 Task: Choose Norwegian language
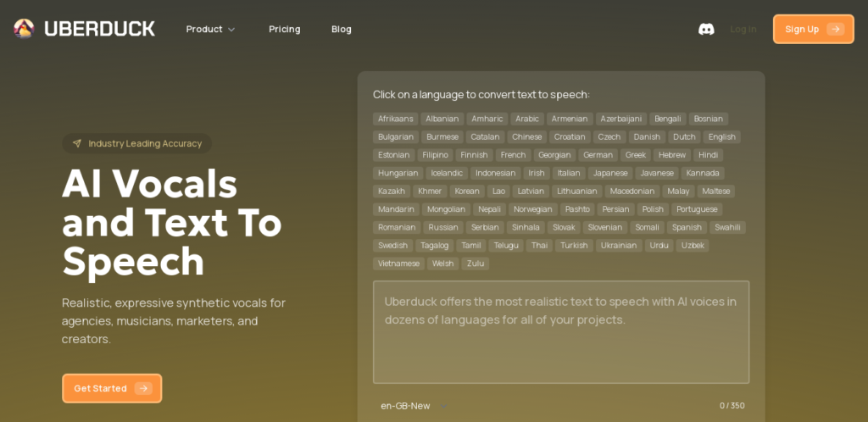tap(533, 209)
